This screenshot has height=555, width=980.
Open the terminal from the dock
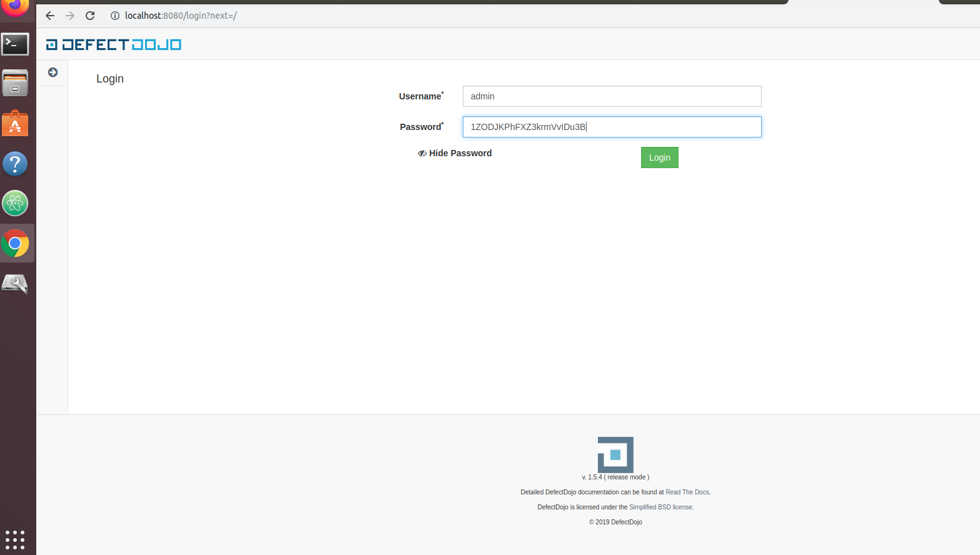click(15, 44)
